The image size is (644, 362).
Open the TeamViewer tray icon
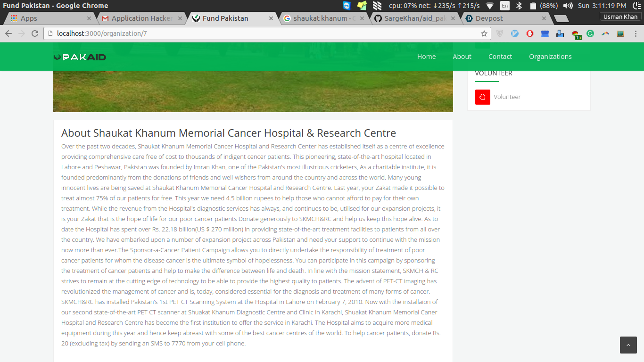click(x=347, y=6)
